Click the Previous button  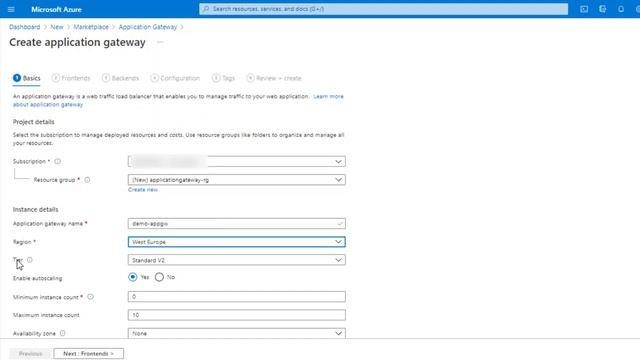31,353
